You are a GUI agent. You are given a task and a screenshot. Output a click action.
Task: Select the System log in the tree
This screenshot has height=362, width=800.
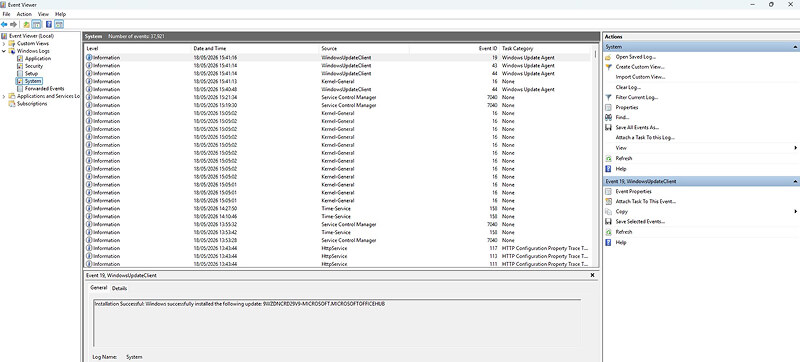coord(33,81)
